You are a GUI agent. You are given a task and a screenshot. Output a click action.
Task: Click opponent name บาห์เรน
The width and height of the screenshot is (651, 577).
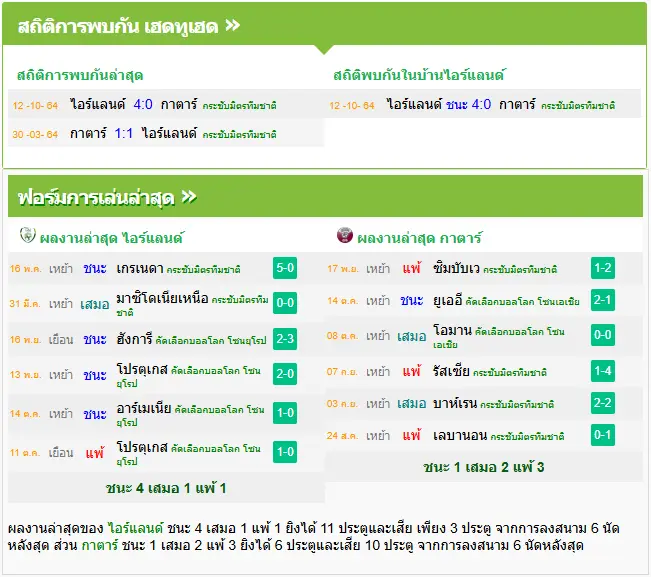point(455,403)
